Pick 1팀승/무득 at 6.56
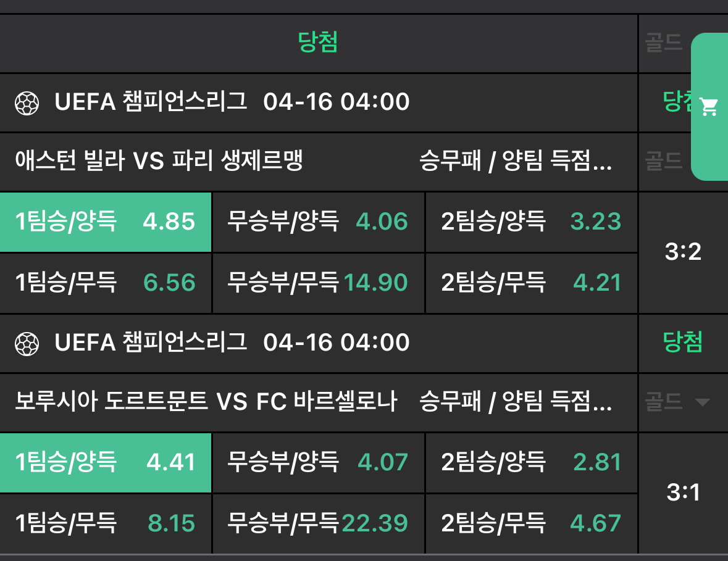 (106, 283)
